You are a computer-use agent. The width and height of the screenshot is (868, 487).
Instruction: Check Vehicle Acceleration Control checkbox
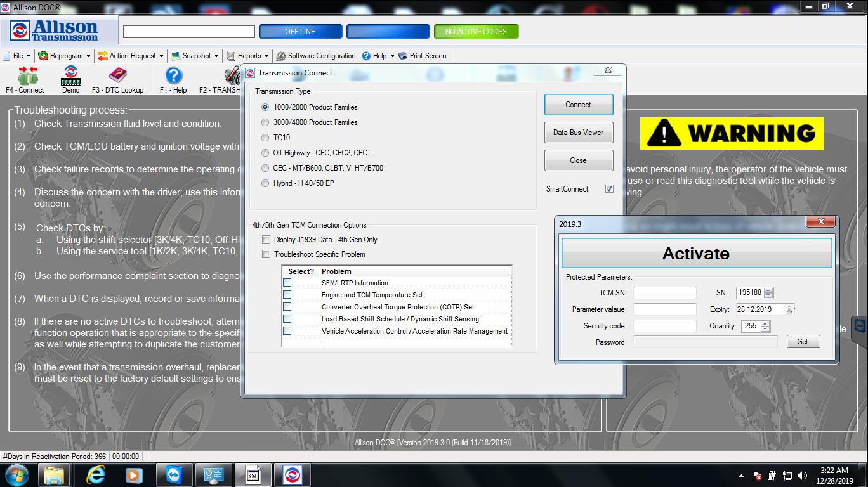287,331
